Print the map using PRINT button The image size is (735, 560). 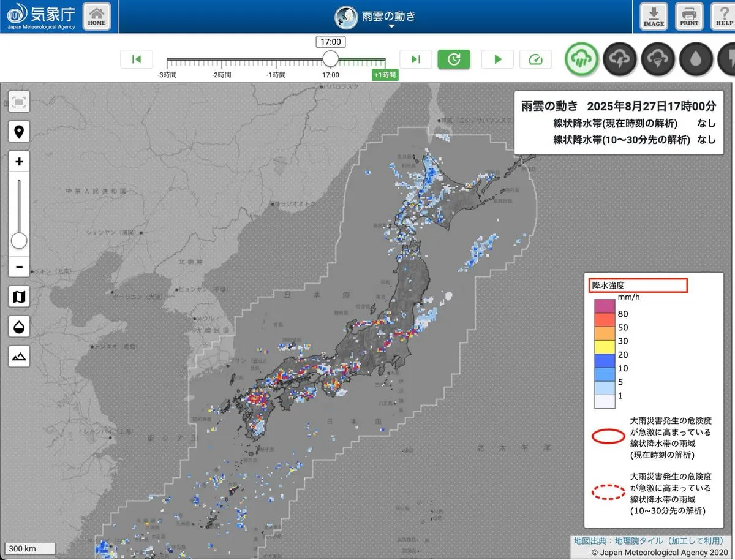point(689,17)
